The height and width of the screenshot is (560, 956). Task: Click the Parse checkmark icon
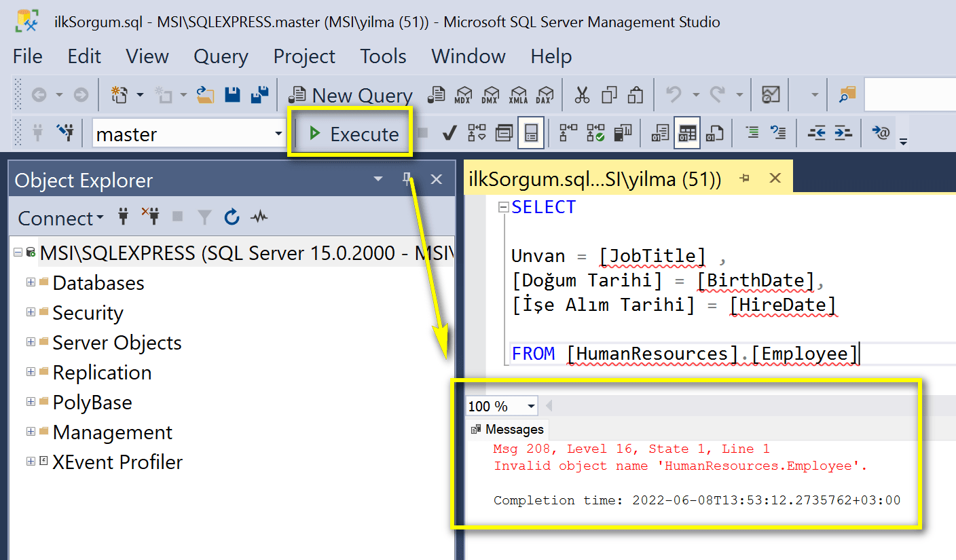(x=449, y=134)
